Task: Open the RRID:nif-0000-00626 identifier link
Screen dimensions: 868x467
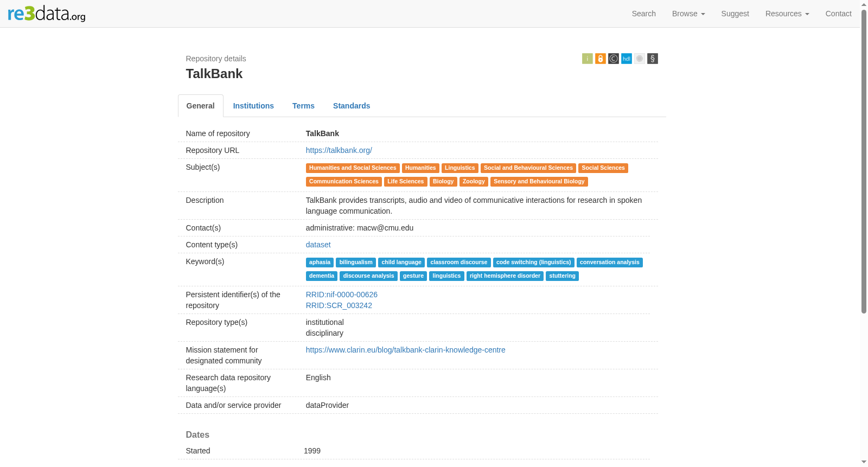Action: (342, 295)
